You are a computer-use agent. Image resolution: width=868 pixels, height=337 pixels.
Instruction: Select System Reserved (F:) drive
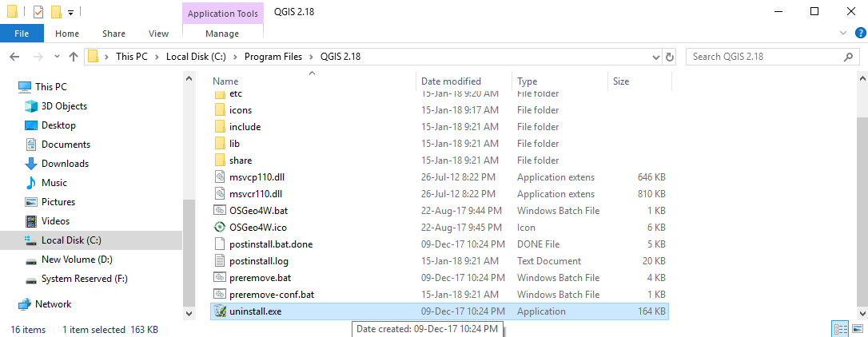click(x=85, y=279)
